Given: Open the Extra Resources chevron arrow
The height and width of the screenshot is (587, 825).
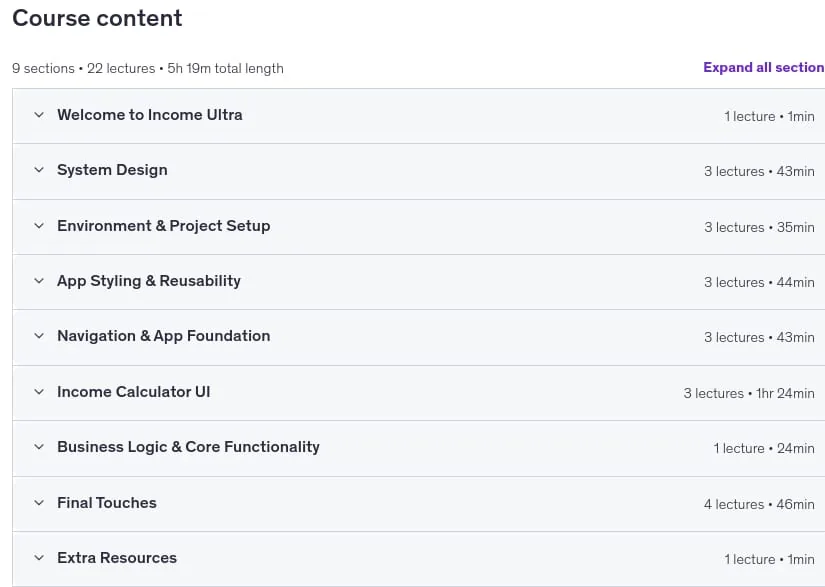Looking at the screenshot, I should [x=39, y=558].
